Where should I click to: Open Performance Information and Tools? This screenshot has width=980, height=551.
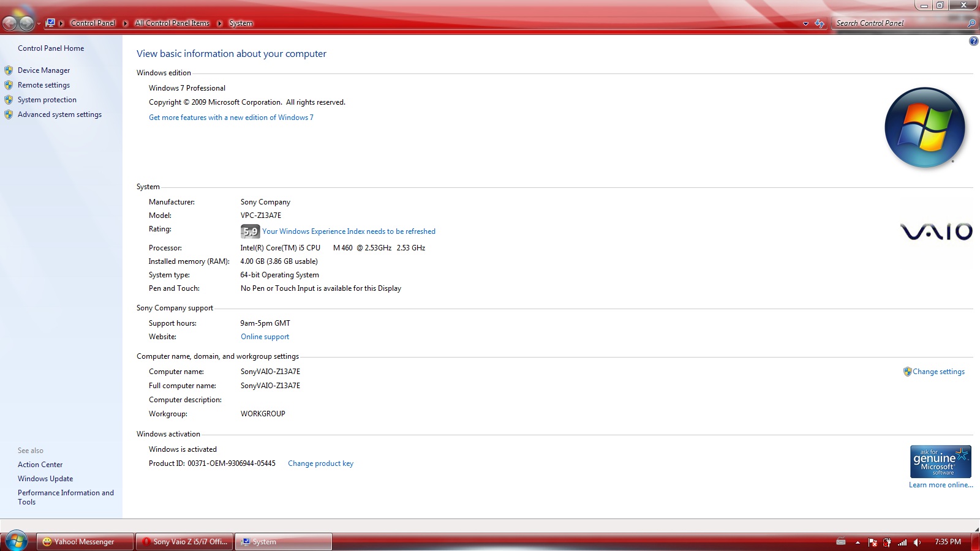click(66, 497)
